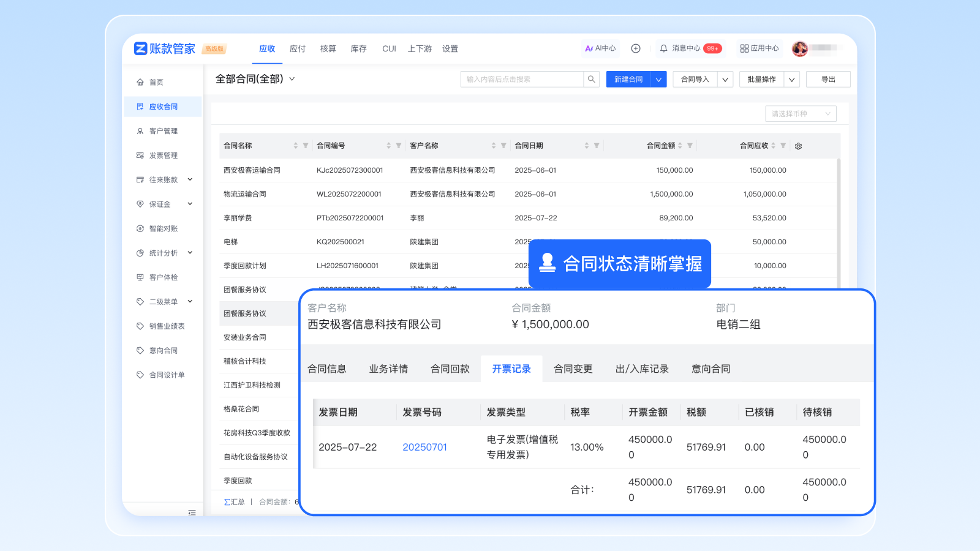Filter the contract name column
The height and width of the screenshot is (551, 980).
pos(306,146)
